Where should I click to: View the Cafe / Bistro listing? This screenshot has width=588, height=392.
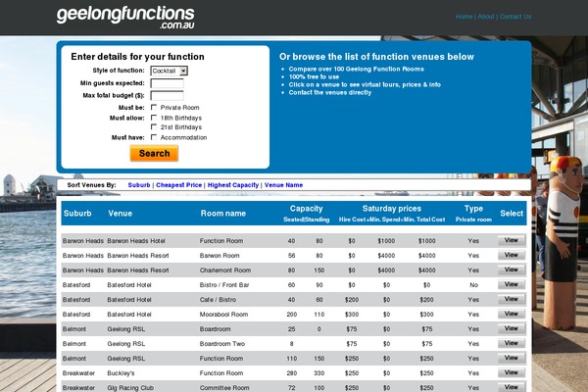coord(512,299)
